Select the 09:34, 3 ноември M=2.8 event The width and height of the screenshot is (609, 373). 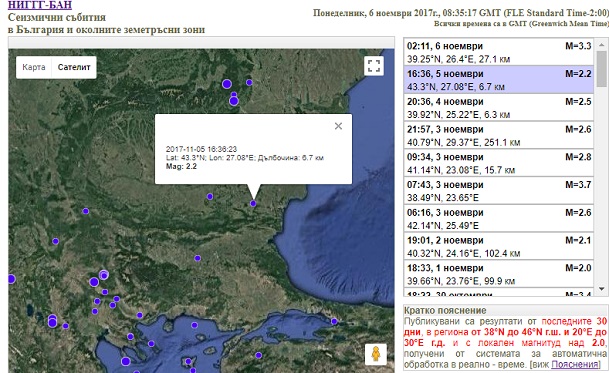coord(499,163)
